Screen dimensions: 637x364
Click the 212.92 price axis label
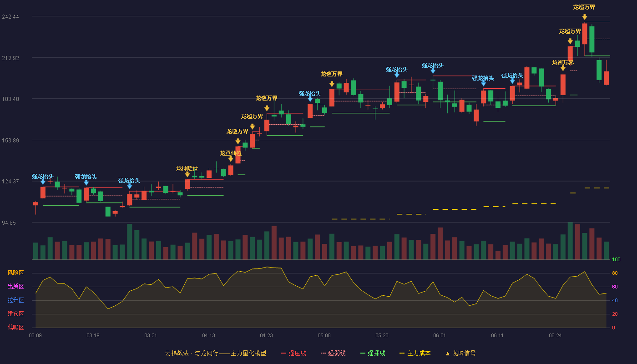(x=10, y=58)
